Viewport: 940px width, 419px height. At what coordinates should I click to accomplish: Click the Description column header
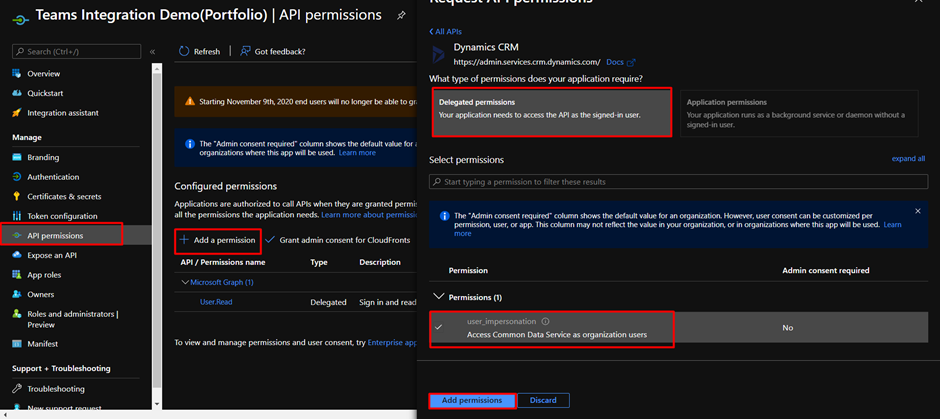[379, 262]
